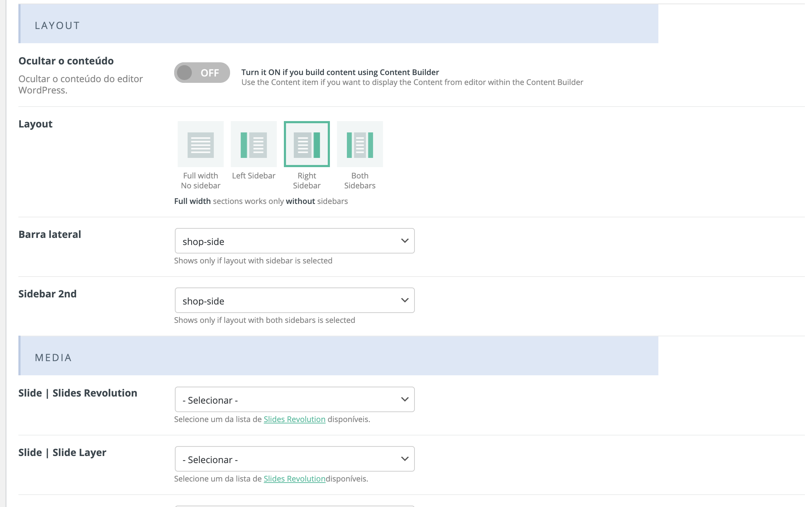Click 'Shows only if layout with both sidebars is selected'
Screen dimensions: 812x507
(x=265, y=320)
